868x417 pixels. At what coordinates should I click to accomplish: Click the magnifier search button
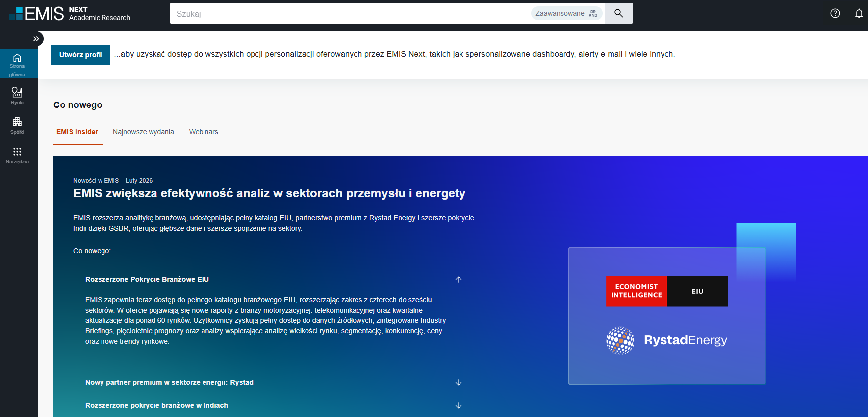coord(618,13)
